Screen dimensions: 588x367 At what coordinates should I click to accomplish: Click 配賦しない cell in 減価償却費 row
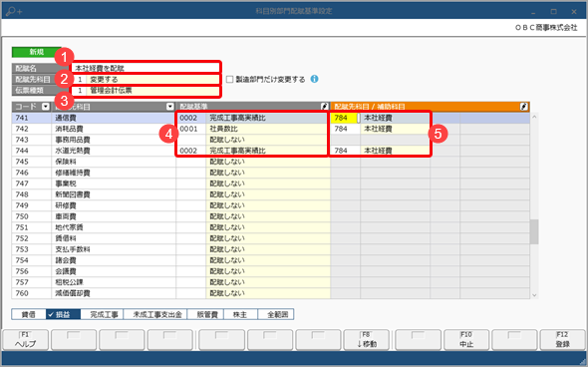[268, 293]
